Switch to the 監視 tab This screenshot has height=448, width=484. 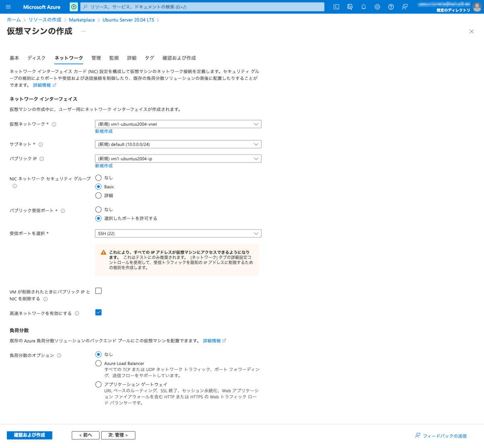coord(114,58)
